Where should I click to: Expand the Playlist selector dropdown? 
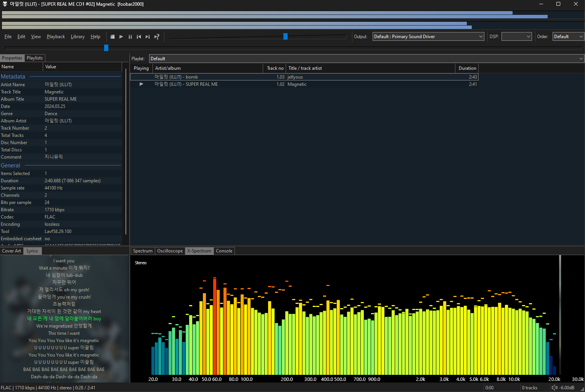click(366, 59)
